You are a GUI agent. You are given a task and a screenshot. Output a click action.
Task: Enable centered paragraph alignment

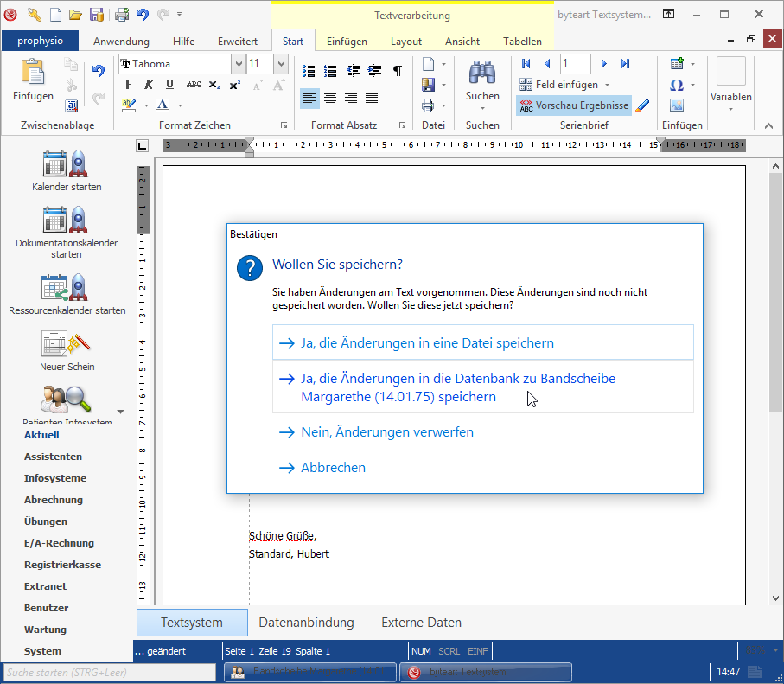(x=330, y=99)
